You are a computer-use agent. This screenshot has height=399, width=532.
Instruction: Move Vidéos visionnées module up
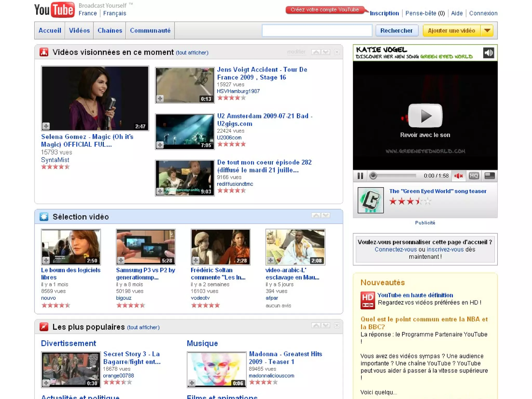(316, 52)
